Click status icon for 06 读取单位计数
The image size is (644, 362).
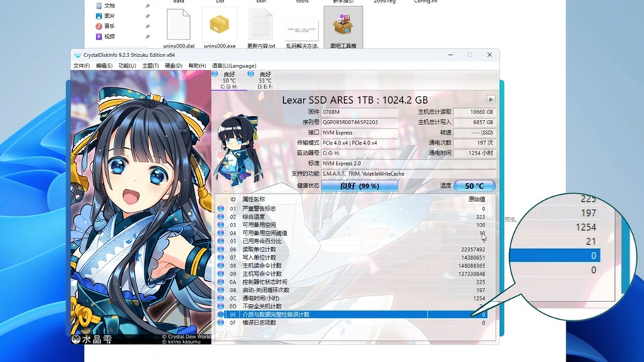[x=220, y=249]
